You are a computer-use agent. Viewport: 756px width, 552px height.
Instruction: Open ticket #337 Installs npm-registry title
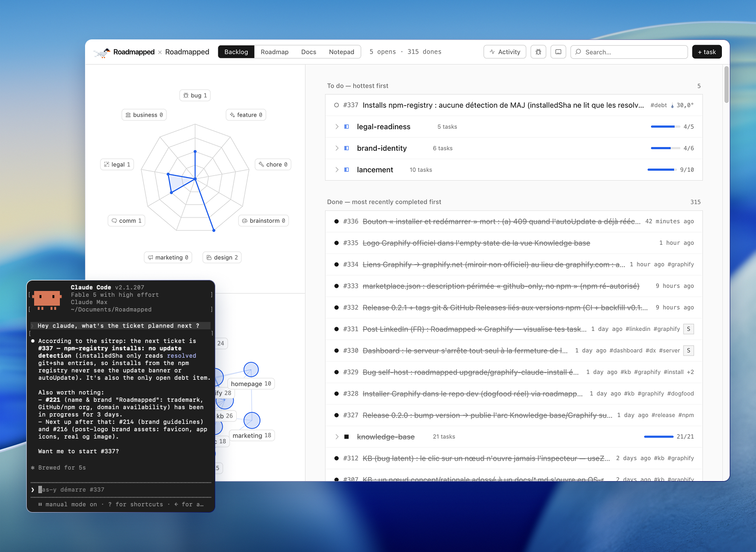[x=503, y=105]
